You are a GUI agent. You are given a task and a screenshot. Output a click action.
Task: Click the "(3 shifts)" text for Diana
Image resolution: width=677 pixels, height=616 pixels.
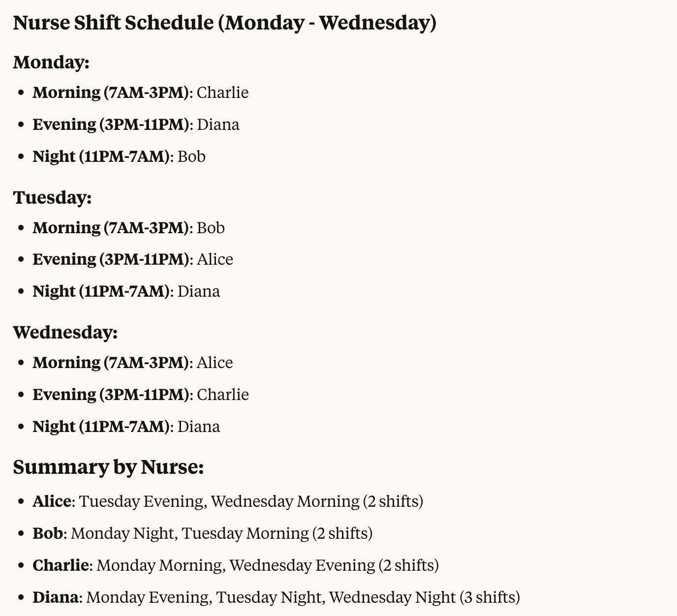tap(490, 597)
